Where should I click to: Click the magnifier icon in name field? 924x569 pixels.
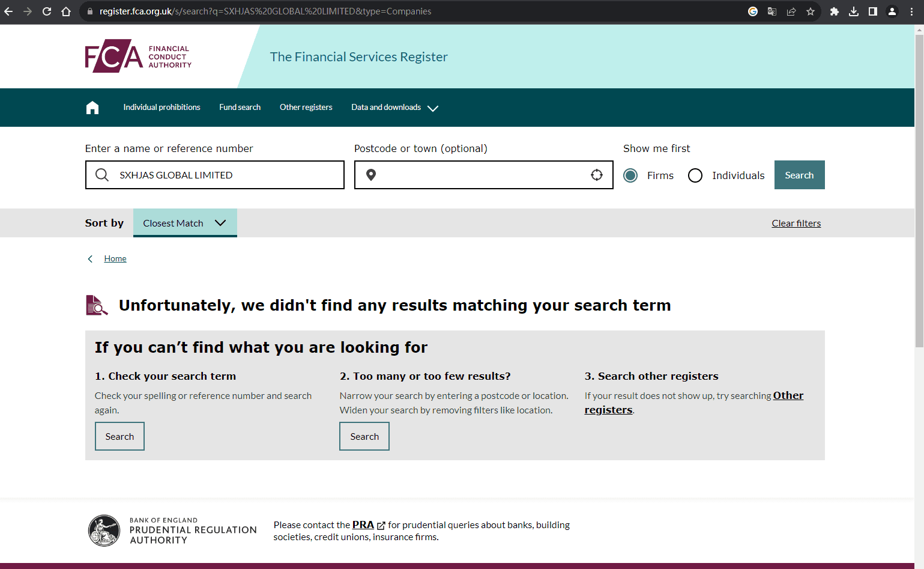pos(102,175)
